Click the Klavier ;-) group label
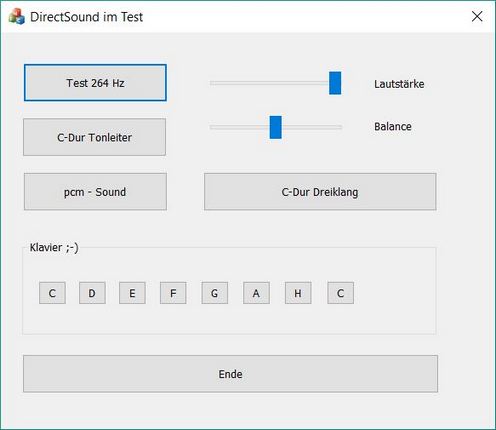The height and width of the screenshot is (430, 496). (x=54, y=248)
